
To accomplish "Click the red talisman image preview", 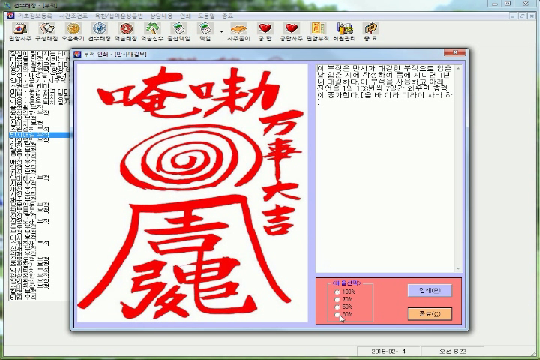I will click(191, 193).
